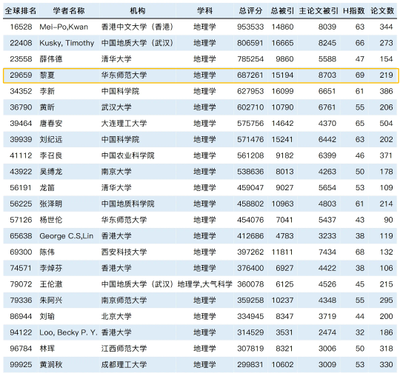Screen dimensions: 400x376
Task: Click total score 953533 in first row
Action: click(250, 27)
